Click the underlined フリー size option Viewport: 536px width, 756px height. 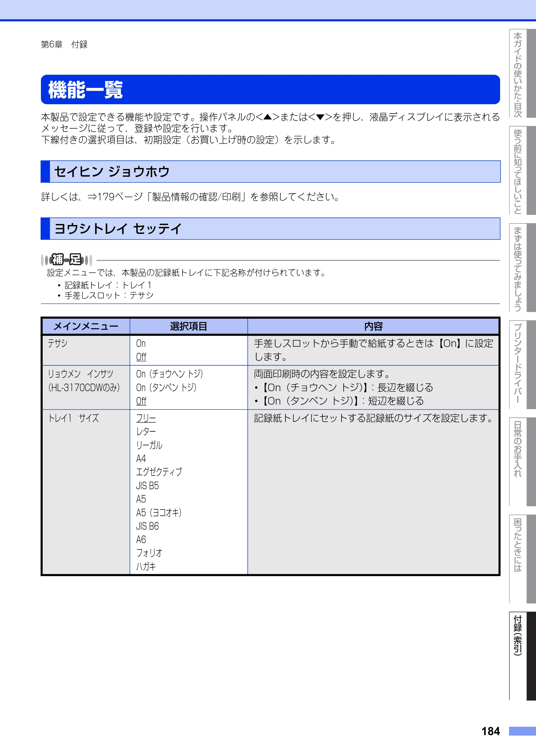point(146,418)
